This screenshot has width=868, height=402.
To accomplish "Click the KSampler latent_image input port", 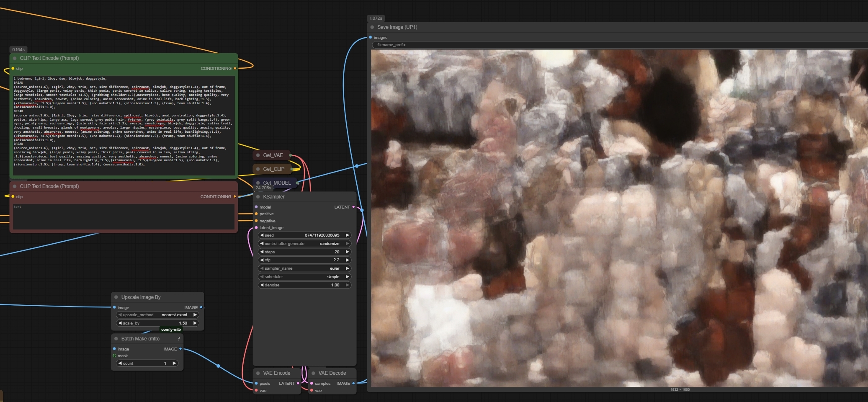I will point(256,228).
